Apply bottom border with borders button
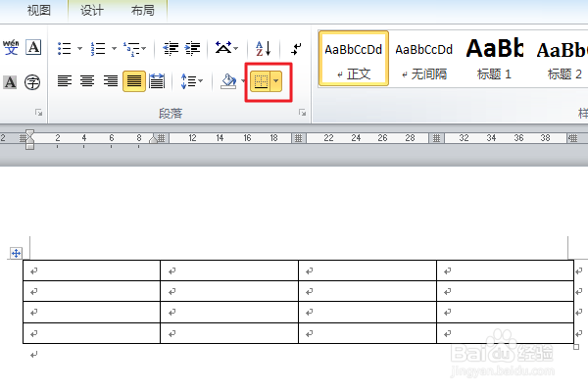This screenshot has height=392, width=588. point(261,81)
